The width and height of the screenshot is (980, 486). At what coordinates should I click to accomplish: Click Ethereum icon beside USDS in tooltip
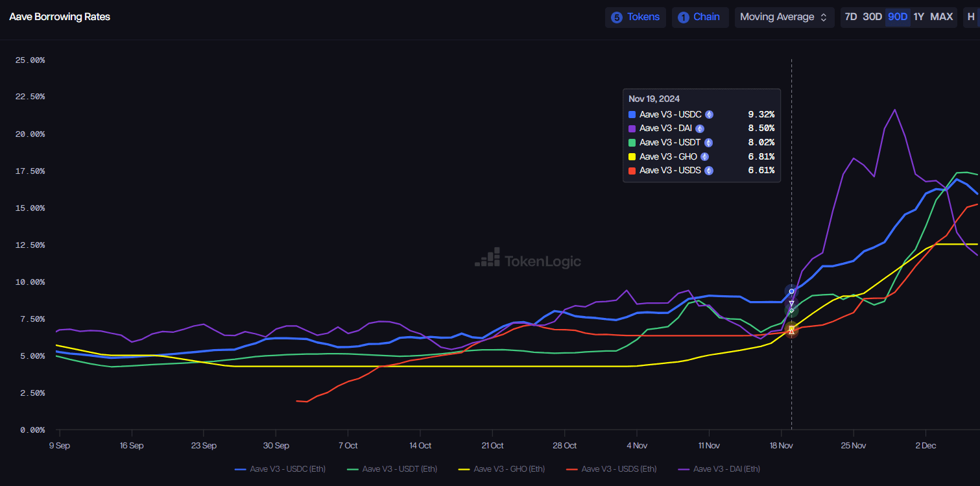[709, 171]
